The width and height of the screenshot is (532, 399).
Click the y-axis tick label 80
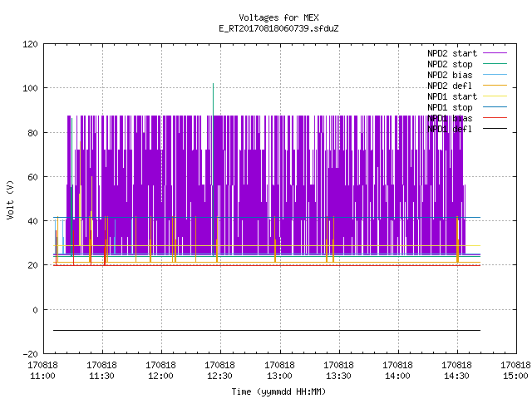coord(32,133)
